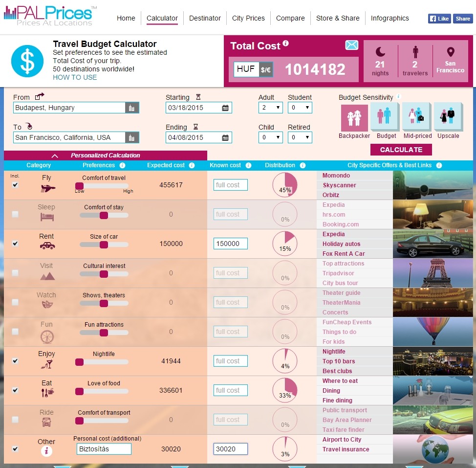The image size is (476, 468).
Task: Uncheck the Eat category checkbox
Action: click(x=15, y=390)
